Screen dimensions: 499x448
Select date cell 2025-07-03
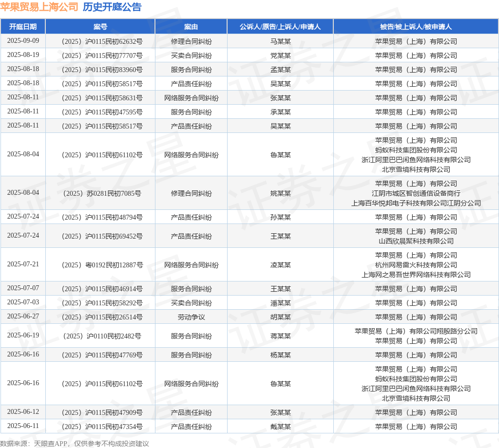tap(23, 302)
